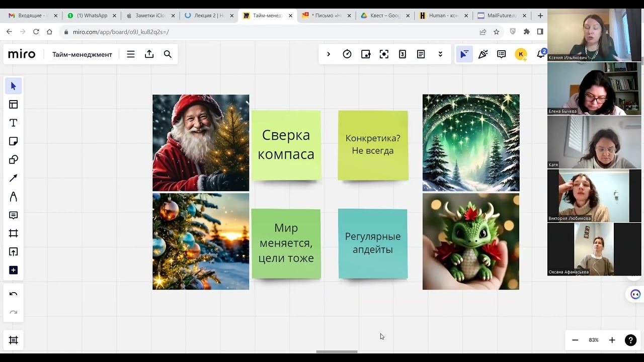Screen dimensions: 644x362
Task: Select the Comment tool in left toolbar
Action: point(14,215)
